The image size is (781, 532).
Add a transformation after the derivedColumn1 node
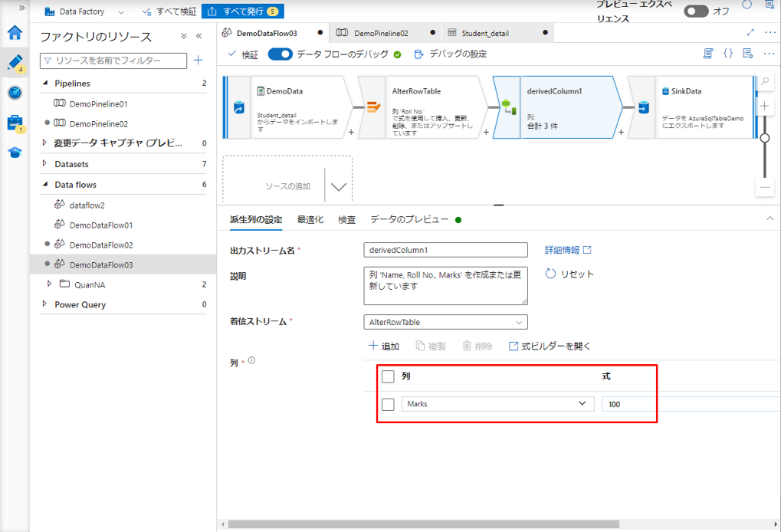621,132
